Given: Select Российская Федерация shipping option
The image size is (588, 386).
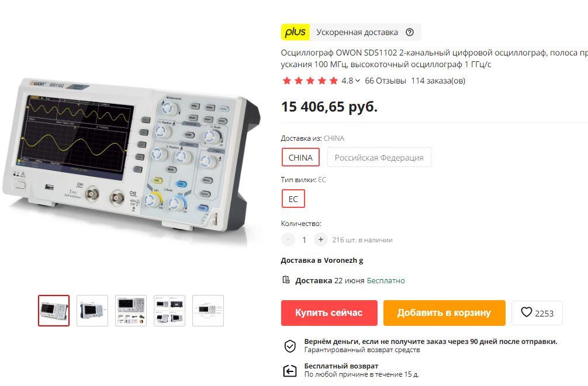Looking at the screenshot, I should 379,158.
